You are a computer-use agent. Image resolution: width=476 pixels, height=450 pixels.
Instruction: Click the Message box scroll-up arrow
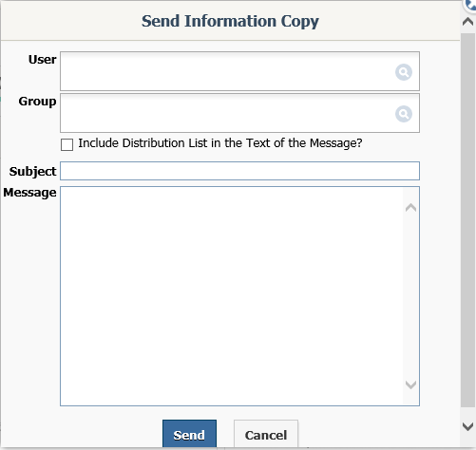point(410,208)
